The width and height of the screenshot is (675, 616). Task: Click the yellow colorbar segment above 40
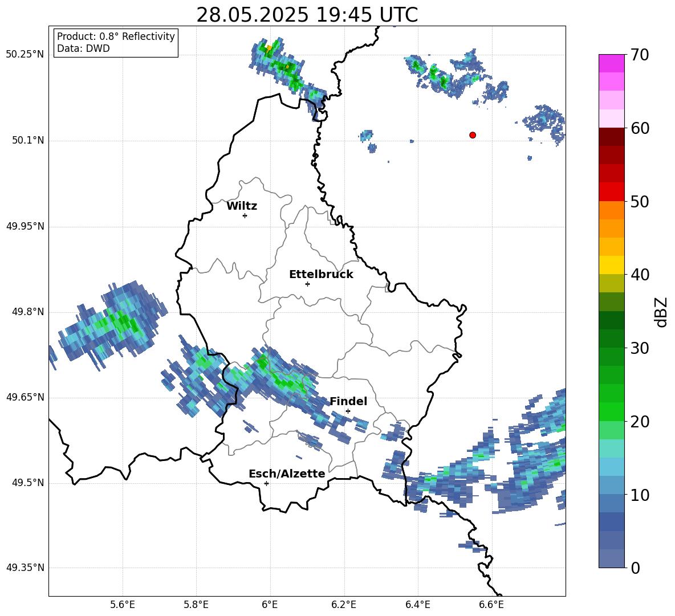point(611,265)
